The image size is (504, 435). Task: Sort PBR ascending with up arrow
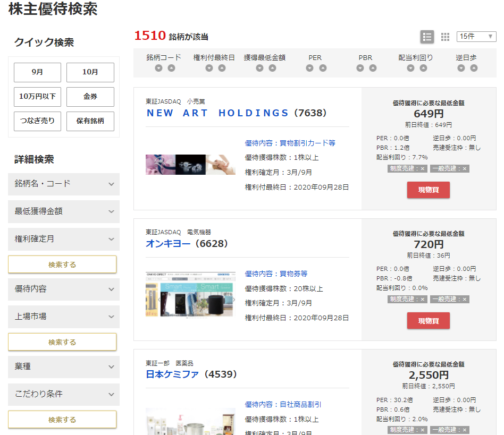coord(373,68)
